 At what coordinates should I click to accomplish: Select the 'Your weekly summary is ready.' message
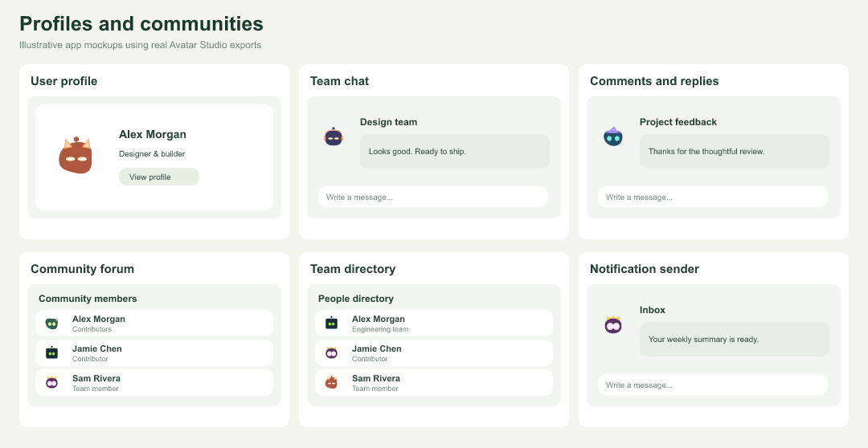735,340
